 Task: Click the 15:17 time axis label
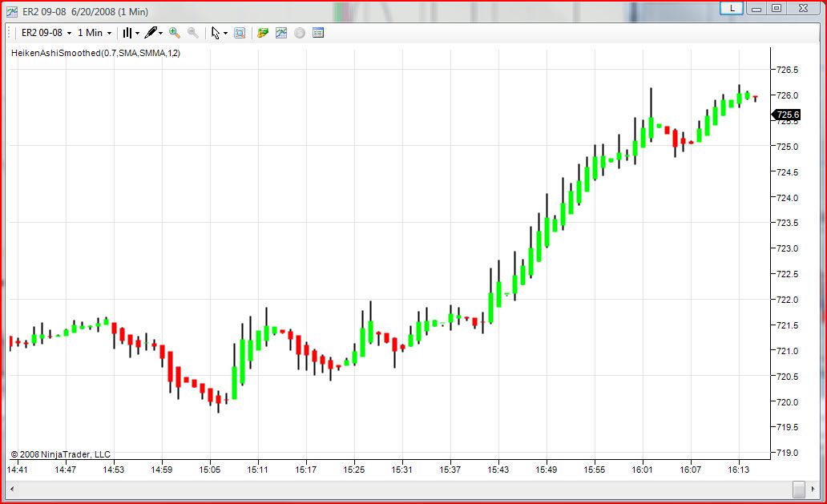(305, 470)
